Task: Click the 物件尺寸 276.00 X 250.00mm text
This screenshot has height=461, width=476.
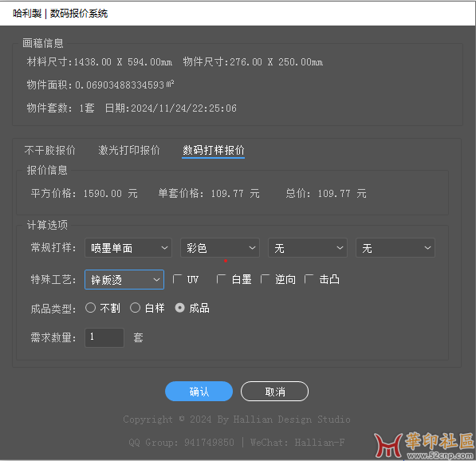Action: 253,62
